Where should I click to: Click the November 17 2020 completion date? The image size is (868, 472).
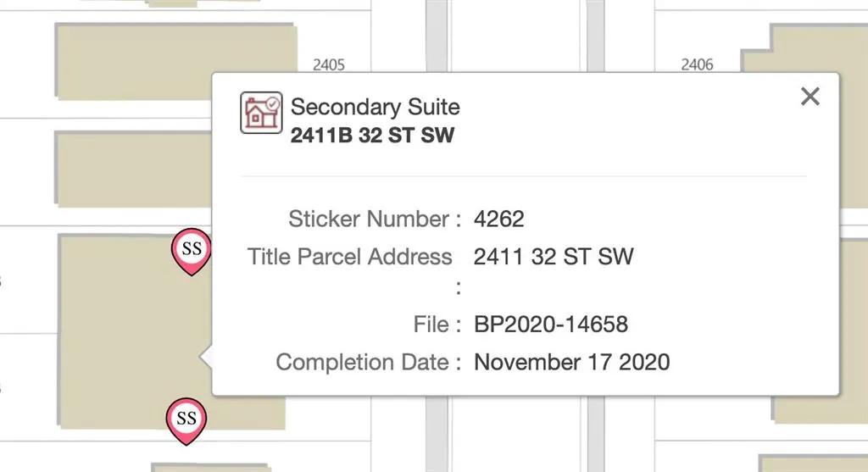pos(571,363)
